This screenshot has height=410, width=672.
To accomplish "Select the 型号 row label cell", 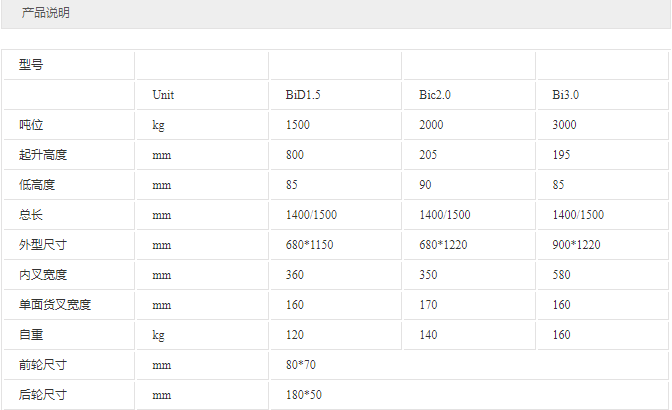I will 31,65.
